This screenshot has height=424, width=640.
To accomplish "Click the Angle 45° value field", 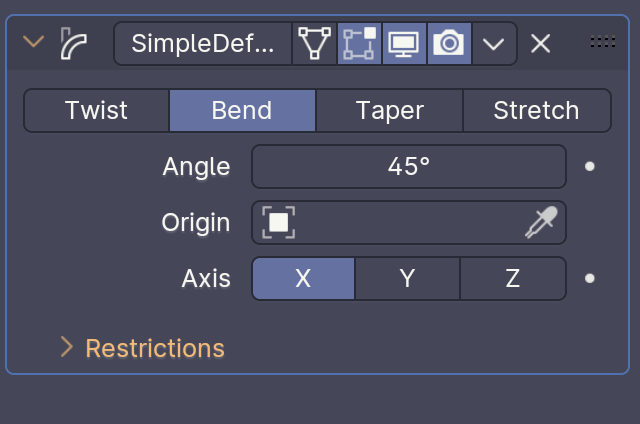I will (408, 166).
